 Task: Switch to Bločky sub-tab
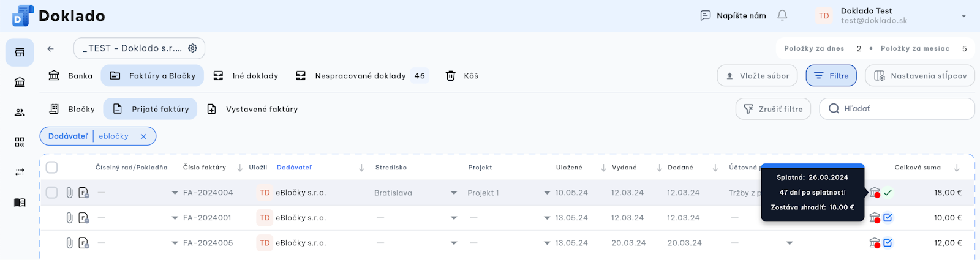(x=72, y=109)
